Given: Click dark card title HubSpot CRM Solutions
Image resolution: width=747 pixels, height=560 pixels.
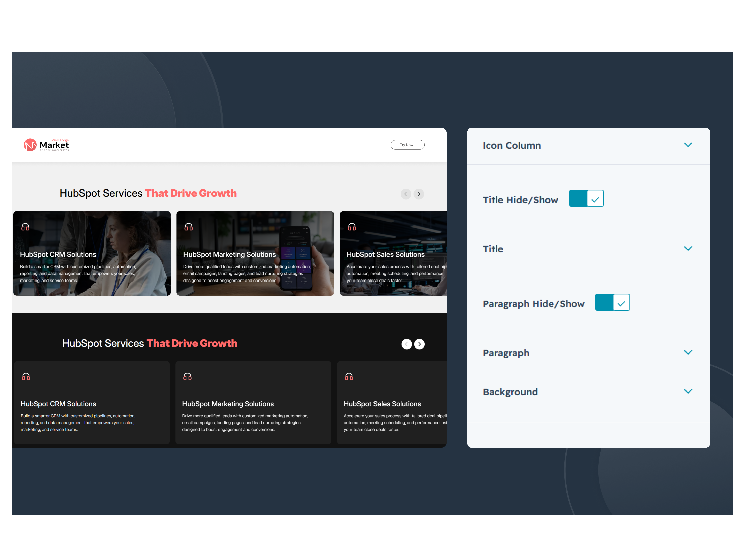Looking at the screenshot, I should [x=58, y=404].
